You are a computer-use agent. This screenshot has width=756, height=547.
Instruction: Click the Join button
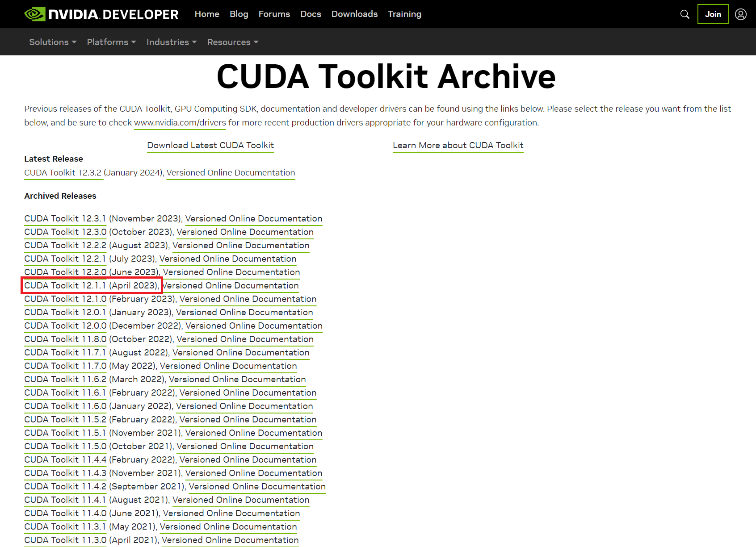click(713, 14)
